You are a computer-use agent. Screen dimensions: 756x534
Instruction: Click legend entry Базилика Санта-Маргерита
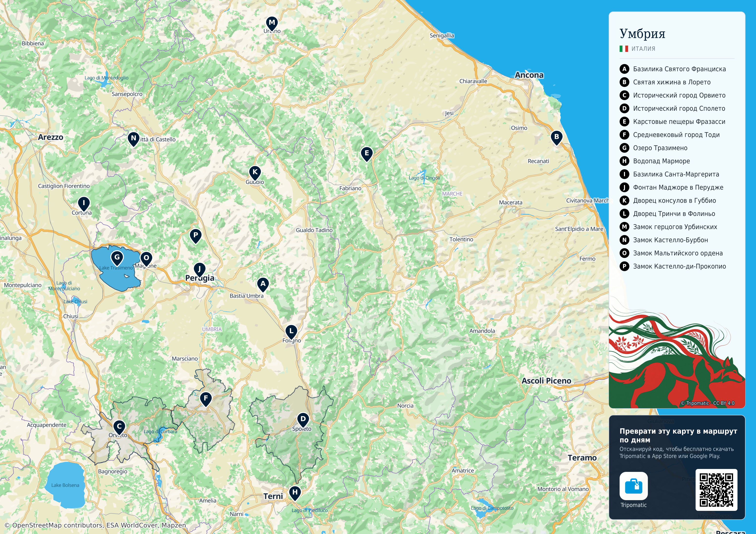pos(669,174)
